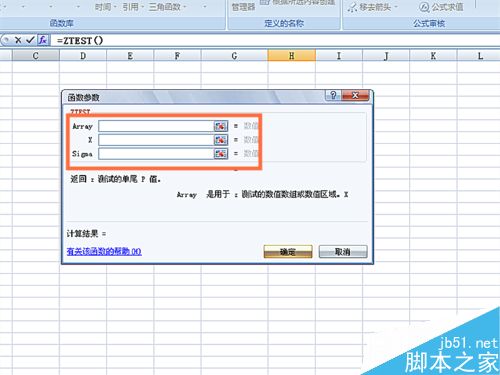Open the Insert Function fx button
Image resolution: width=500 pixels, height=375 pixels.
click(x=43, y=40)
